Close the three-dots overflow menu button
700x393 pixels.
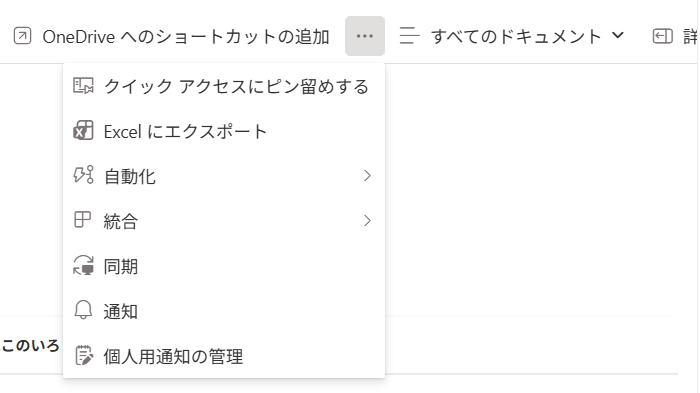(x=365, y=36)
